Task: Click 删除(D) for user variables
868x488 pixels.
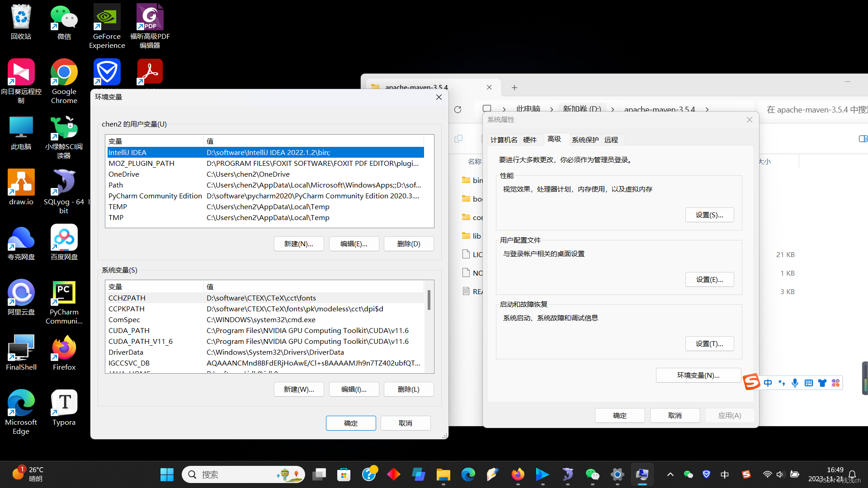Action: pos(409,244)
